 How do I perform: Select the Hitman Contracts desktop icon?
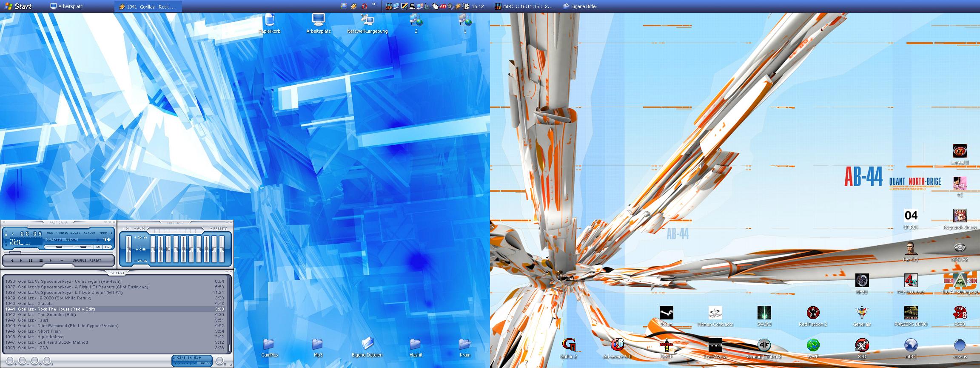pos(715,313)
